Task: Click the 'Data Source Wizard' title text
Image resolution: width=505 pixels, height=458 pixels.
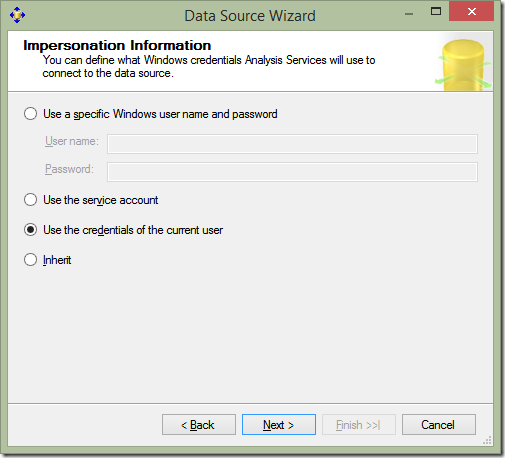Action: tap(250, 16)
